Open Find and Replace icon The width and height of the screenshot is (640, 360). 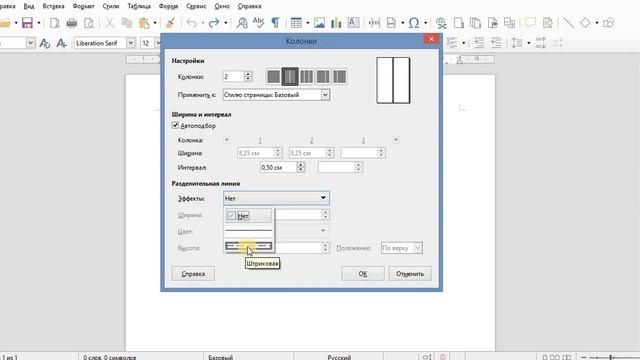pos(242,23)
